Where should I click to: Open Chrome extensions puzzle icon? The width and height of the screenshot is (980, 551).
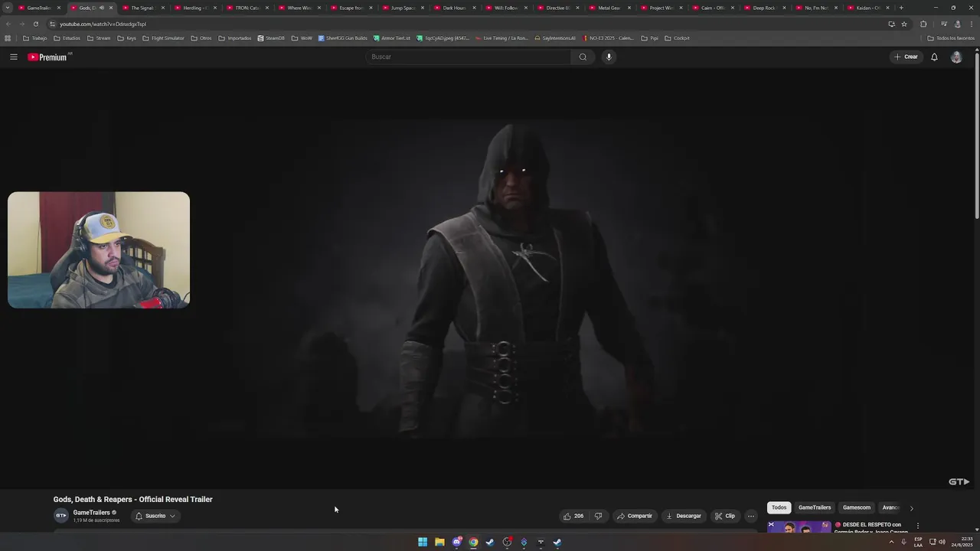[x=923, y=24]
